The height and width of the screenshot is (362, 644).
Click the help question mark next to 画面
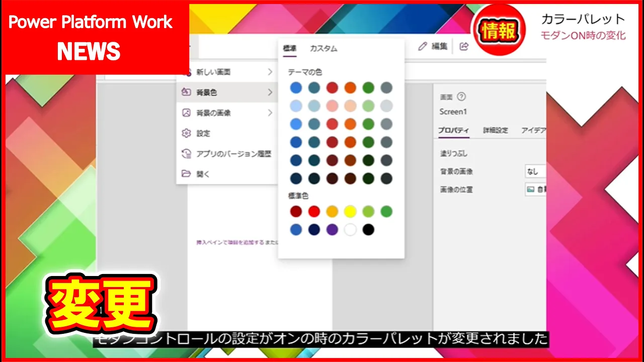tap(461, 97)
